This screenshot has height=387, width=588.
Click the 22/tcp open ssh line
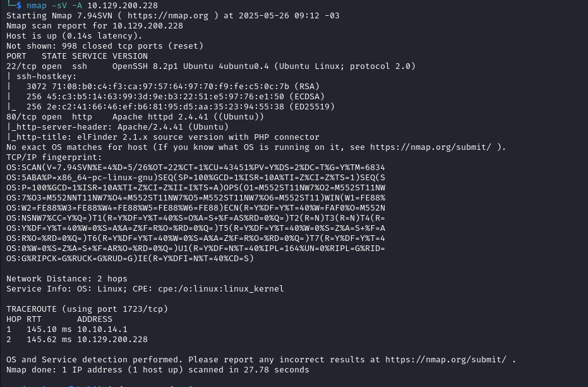211,66
